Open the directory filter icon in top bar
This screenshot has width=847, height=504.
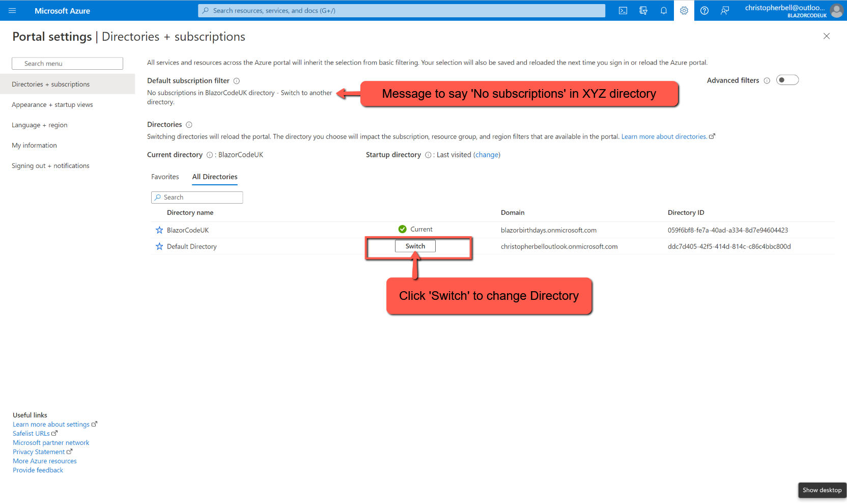643,10
